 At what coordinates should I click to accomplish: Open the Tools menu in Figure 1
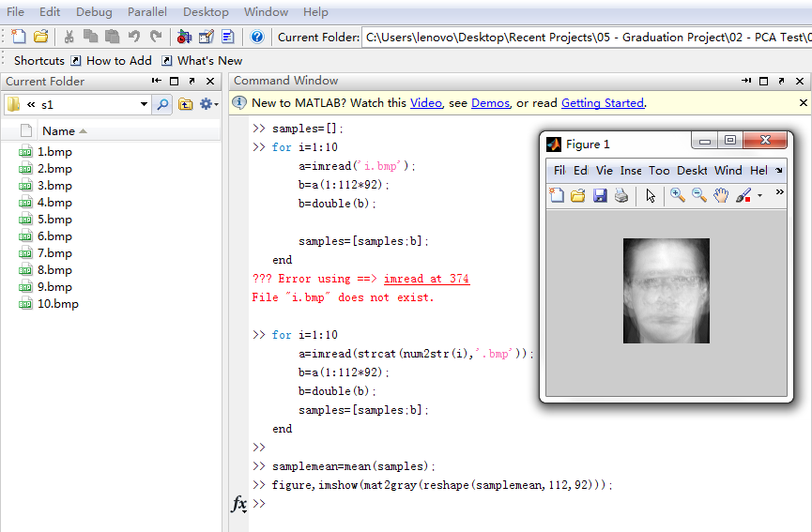[659, 170]
